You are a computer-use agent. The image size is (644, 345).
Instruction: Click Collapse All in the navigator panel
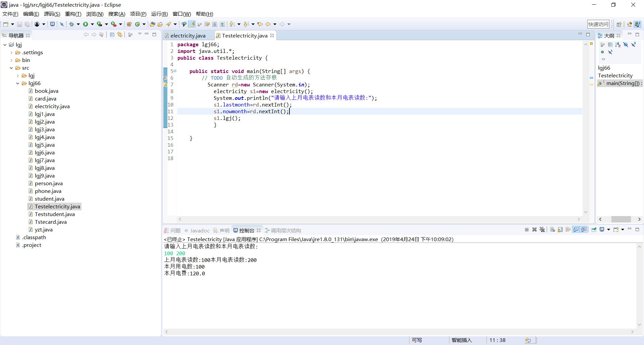[x=112, y=35]
